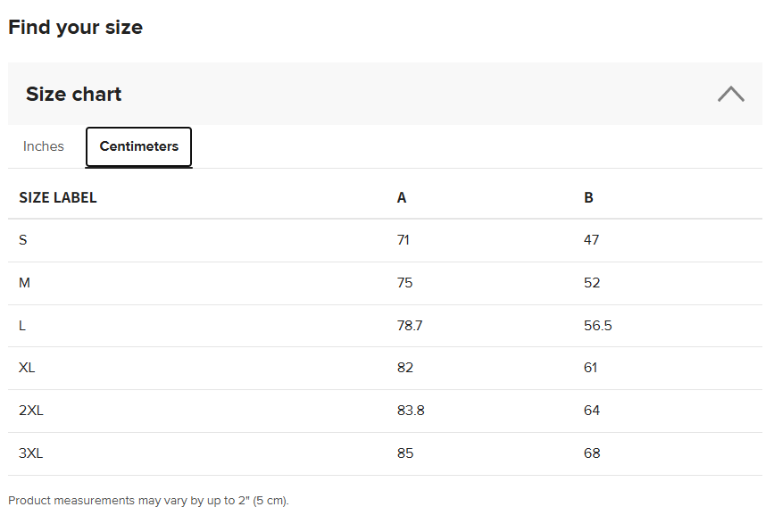Select the S size row
Viewport: 774px width, 532px height.
(x=385, y=240)
